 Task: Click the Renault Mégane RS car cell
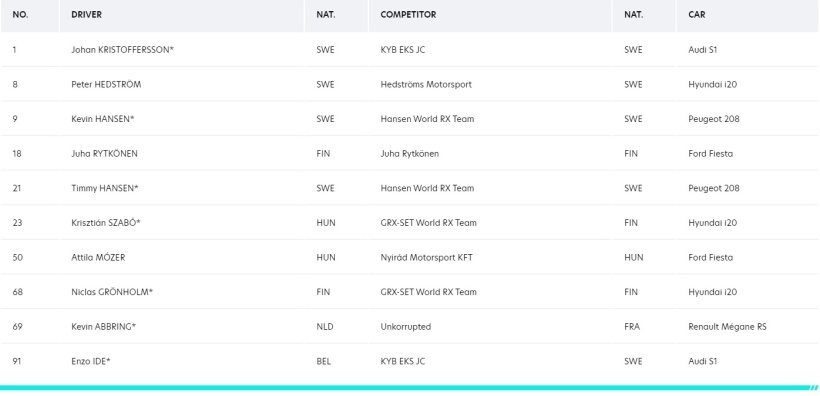[727, 326]
